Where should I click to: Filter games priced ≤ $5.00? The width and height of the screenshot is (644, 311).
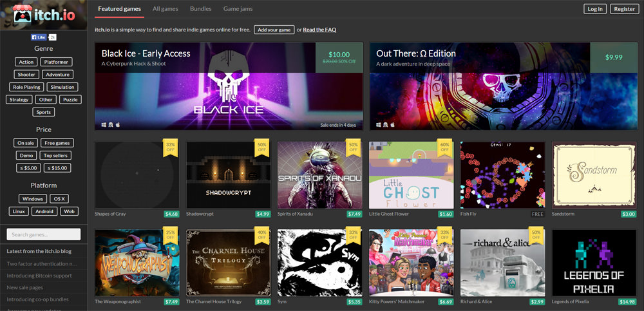pyautogui.click(x=28, y=167)
